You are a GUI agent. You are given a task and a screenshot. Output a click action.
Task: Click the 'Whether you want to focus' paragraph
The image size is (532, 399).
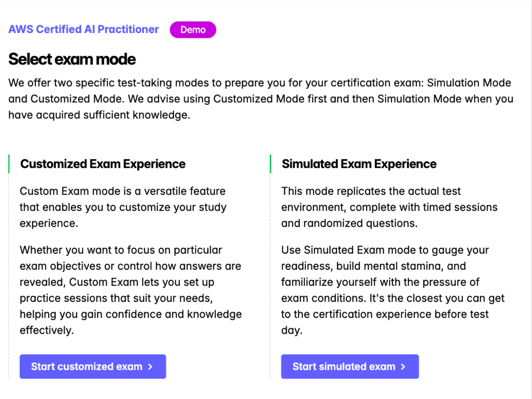[x=130, y=290]
